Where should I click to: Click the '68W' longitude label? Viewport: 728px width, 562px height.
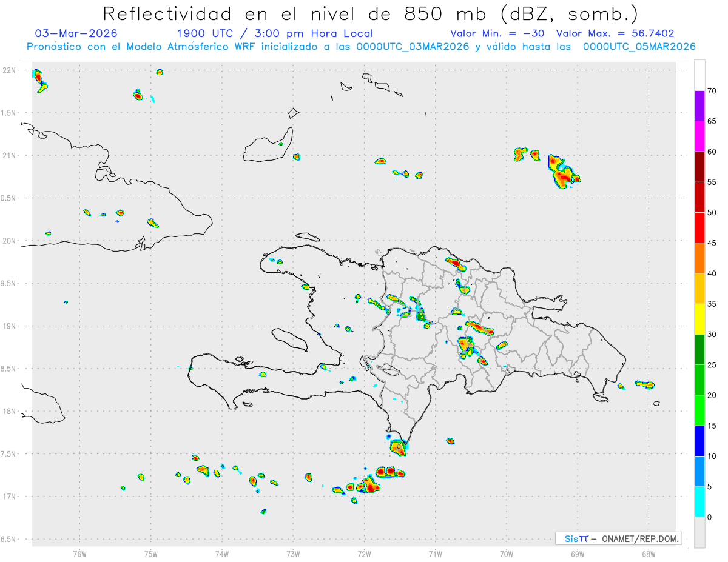tap(649, 554)
